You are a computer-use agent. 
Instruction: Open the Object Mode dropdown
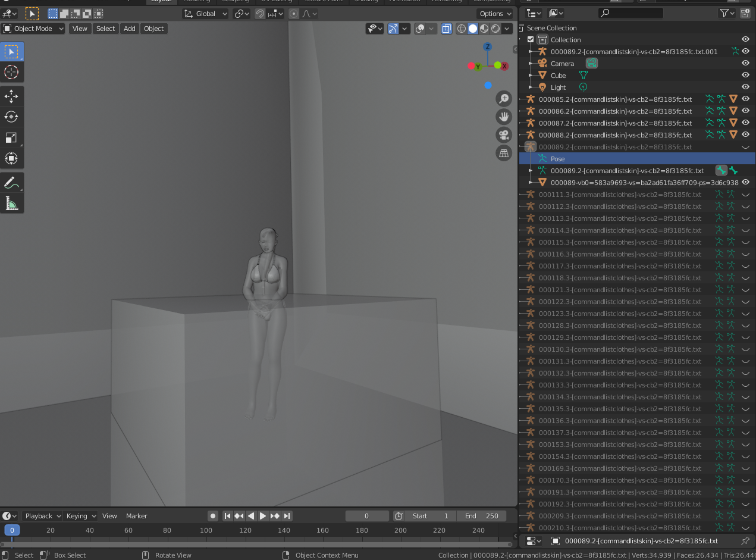pos(33,29)
